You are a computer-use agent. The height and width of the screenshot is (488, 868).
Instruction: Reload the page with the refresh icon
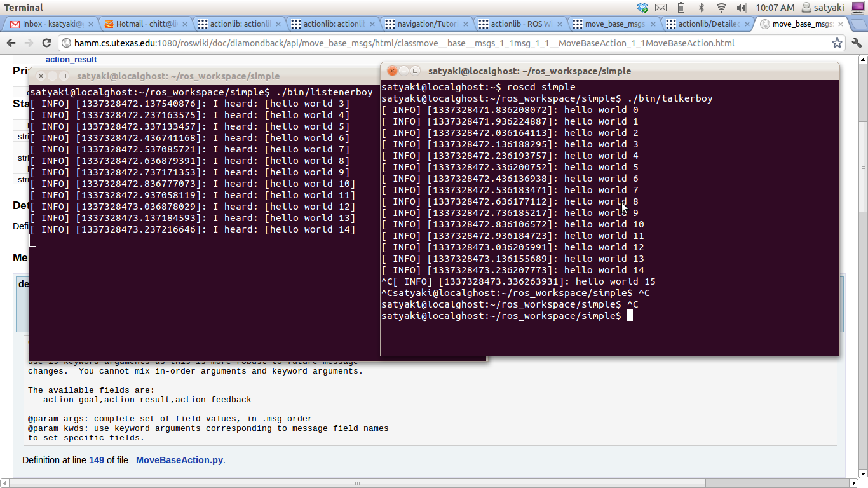coord(46,43)
